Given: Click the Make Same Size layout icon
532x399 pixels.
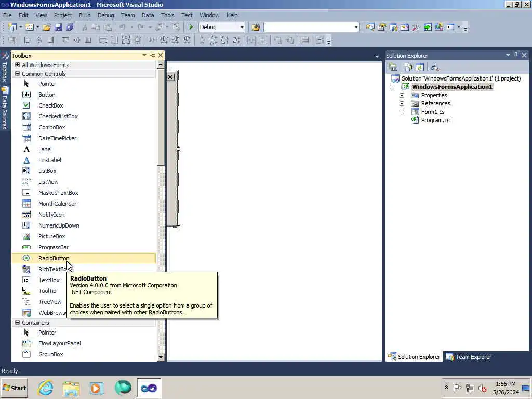Looking at the screenshot, I should tap(126, 41).
